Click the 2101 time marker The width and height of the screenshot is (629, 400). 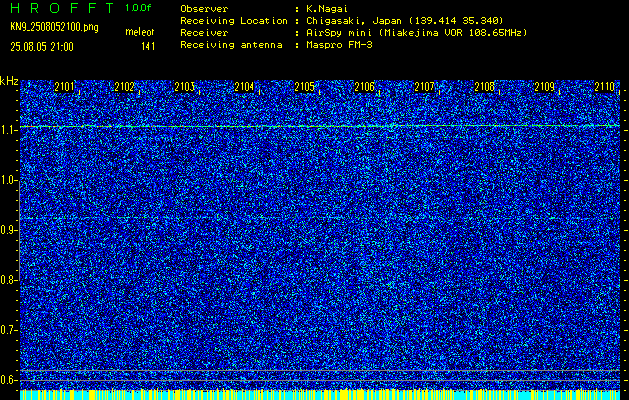[64, 87]
